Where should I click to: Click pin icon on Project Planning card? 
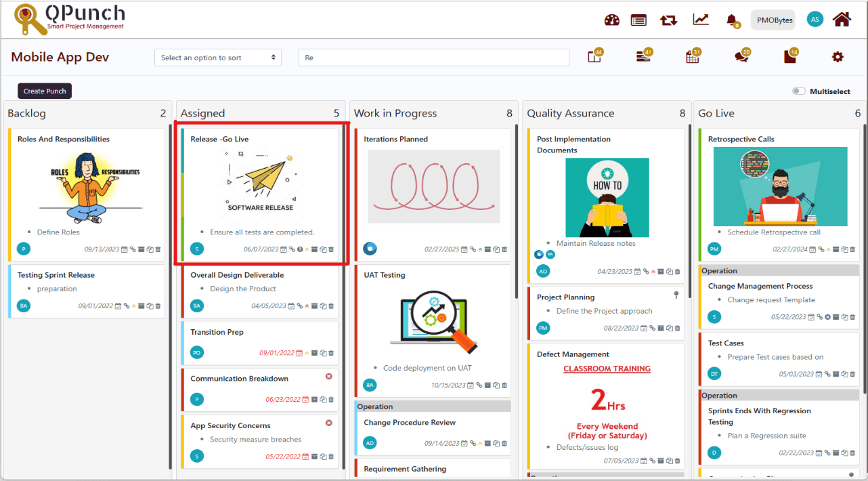[676, 295]
